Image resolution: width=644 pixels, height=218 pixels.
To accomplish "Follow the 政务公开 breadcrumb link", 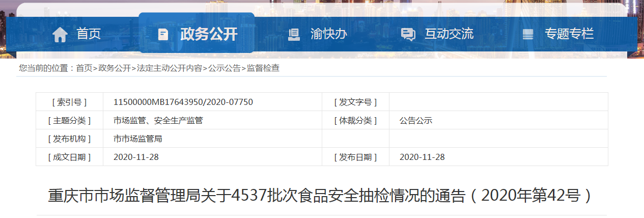I will coord(115,68).
